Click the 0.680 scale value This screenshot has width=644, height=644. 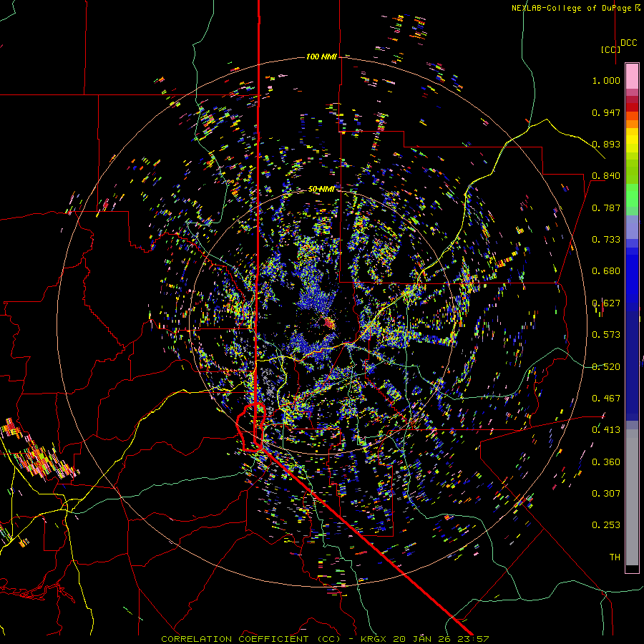pos(606,271)
